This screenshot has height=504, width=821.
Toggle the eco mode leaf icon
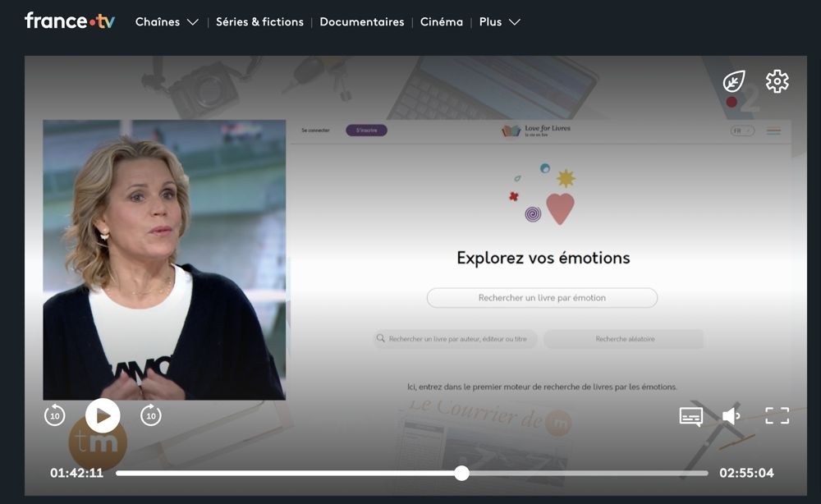[734, 81]
